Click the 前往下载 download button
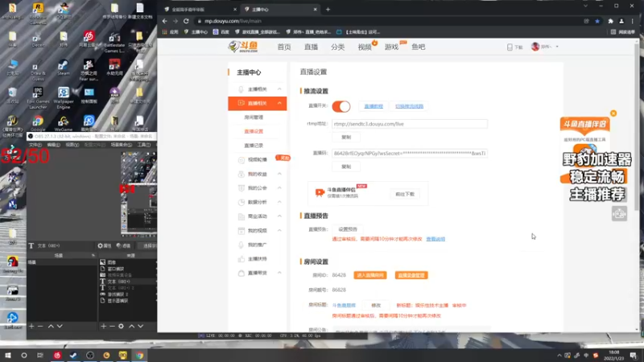This screenshot has width=644, height=362. pyautogui.click(x=405, y=194)
